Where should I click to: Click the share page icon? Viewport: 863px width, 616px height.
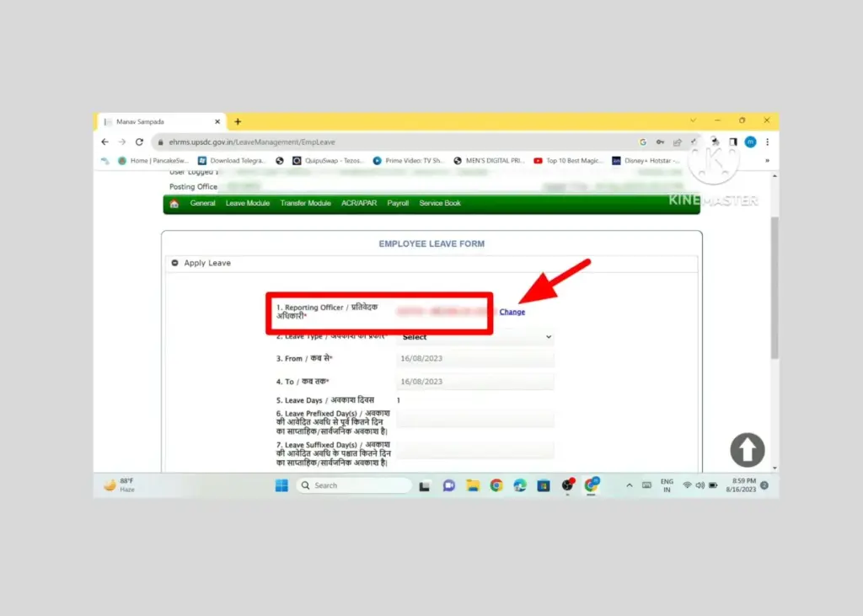[x=677, y=142]
